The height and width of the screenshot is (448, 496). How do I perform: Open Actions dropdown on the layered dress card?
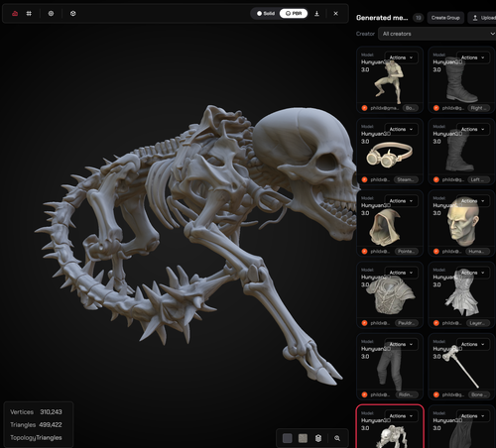473,273
